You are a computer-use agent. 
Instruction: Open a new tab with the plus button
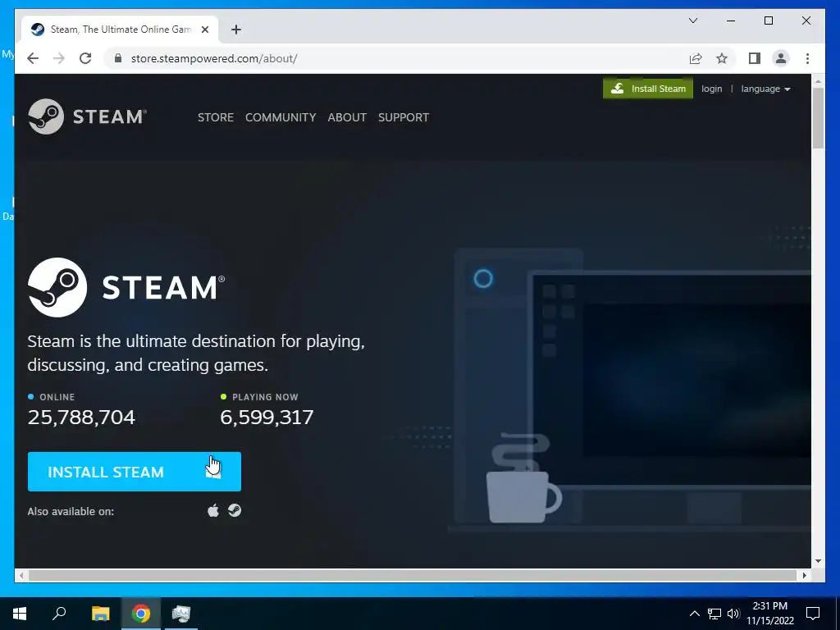tap(236, 30)
